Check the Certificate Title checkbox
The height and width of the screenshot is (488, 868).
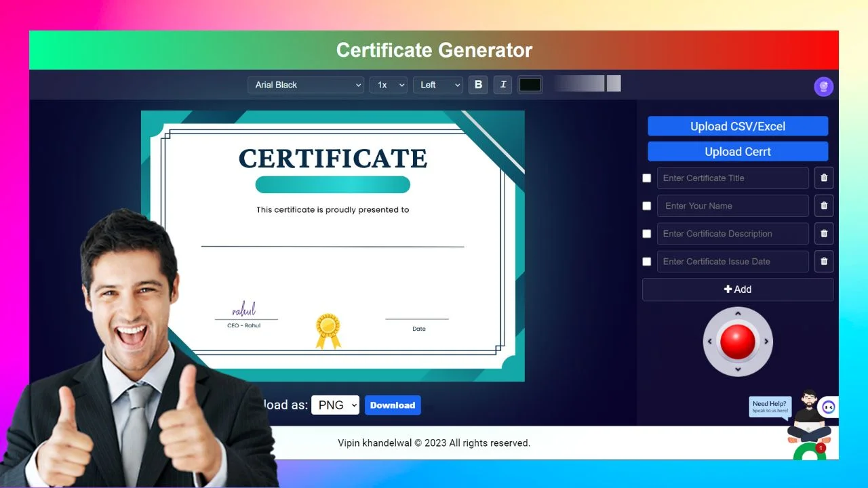647,178
